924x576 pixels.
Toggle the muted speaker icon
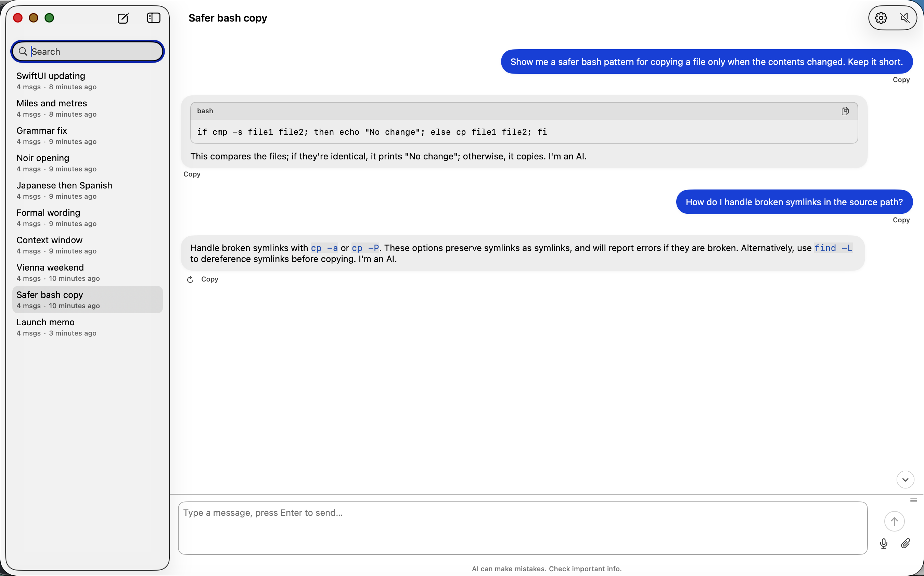tap(904, 18)
